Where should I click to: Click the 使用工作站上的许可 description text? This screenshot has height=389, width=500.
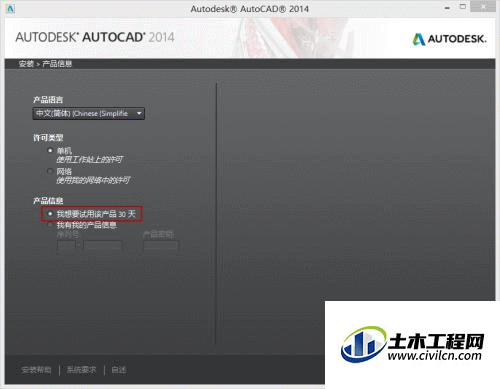pyautogui.click(x=90, y=160)
